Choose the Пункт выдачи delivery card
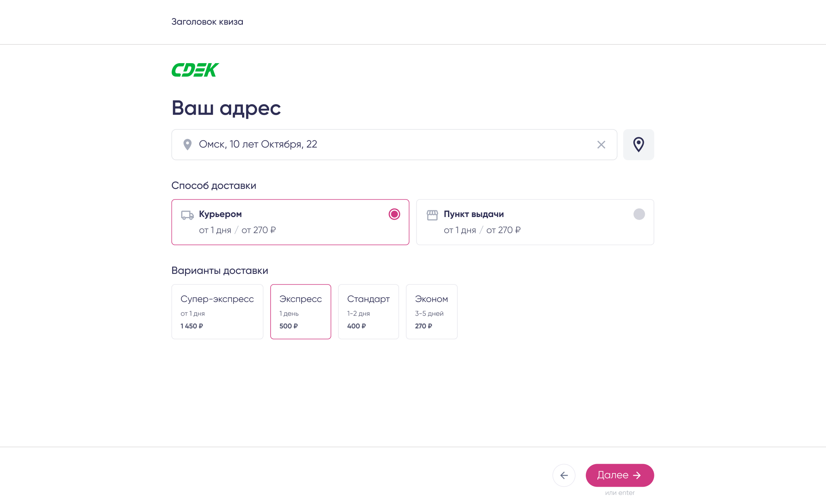Viewport: 826px width, 504px height. tap(535, 222)
